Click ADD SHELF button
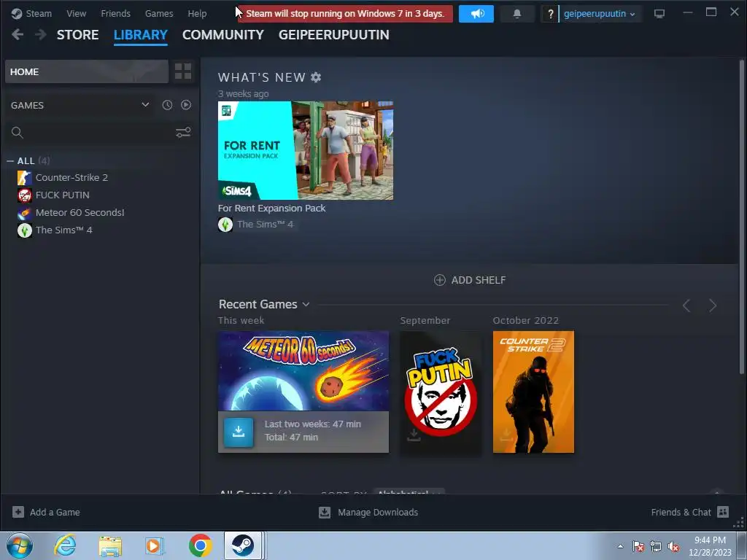Viewport: 747px width, 560px height. [x=470, y=280]
